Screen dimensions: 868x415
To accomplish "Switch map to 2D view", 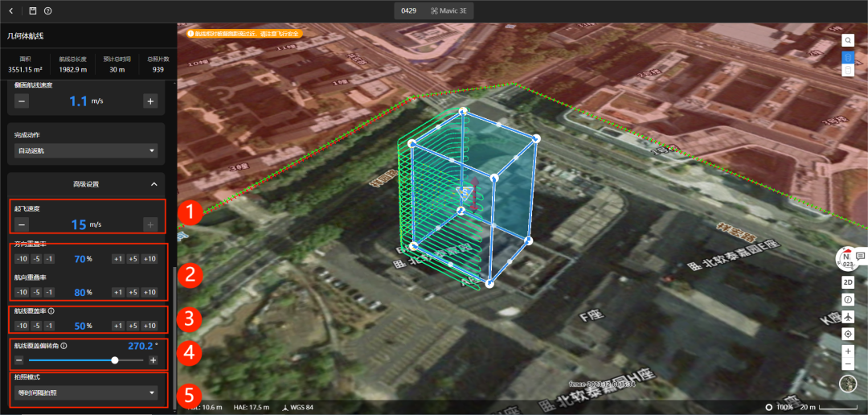I will click(848, 282).
